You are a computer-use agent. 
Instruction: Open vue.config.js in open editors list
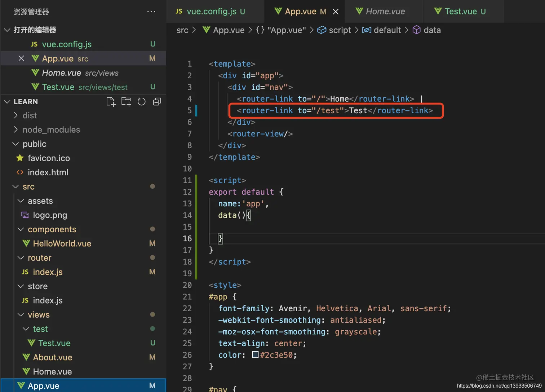pos(83,44)
